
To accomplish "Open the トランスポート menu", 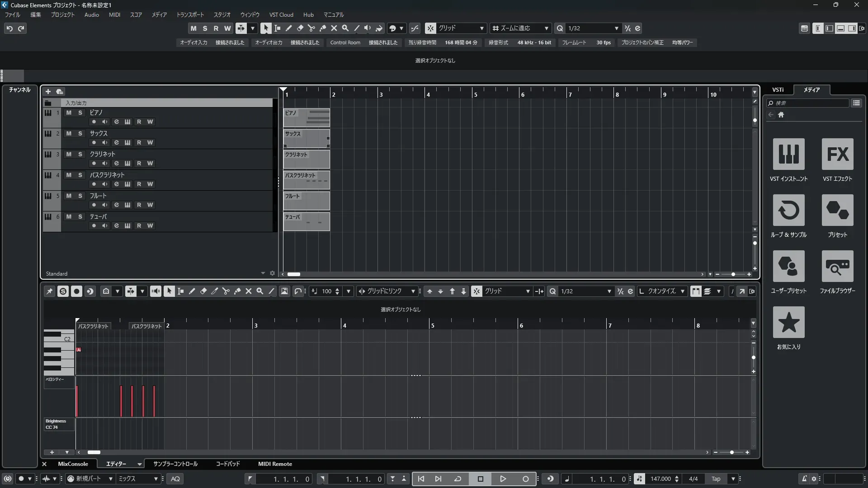I will pyautogui.click(x=190, y=14).
